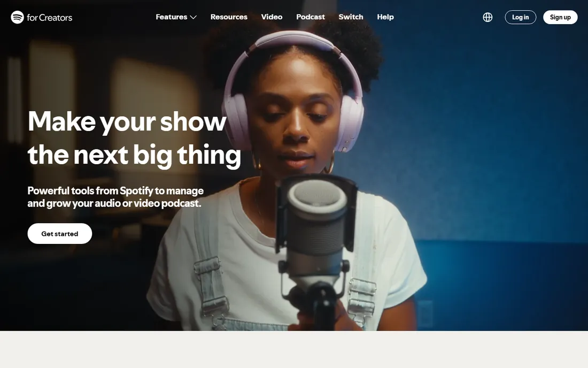Screen dimensions: 588x368
Task: Select the Switch nav item
Action: (351, 17)
